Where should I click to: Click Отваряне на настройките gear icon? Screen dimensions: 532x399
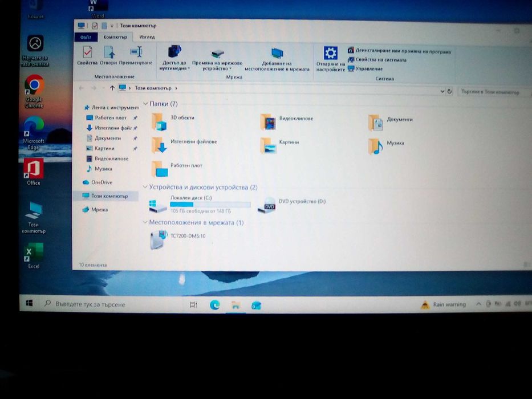coord(331,59)
